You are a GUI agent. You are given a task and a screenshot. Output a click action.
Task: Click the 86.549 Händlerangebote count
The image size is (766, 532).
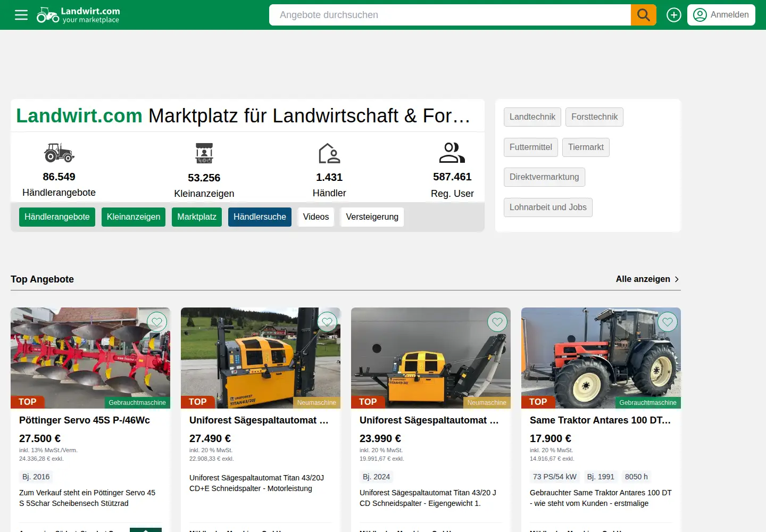tap(59, 177)
